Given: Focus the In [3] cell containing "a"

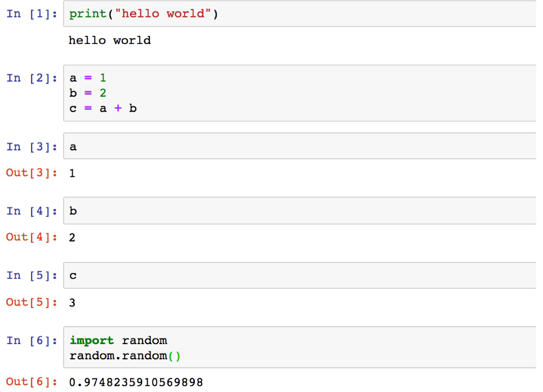Looking at the screenshot, I should pos(299,146).
